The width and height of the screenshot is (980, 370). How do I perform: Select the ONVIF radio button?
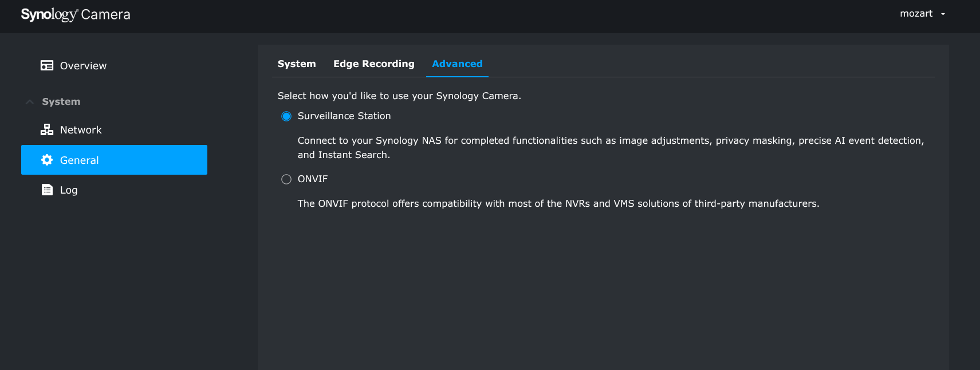(286, 179)
